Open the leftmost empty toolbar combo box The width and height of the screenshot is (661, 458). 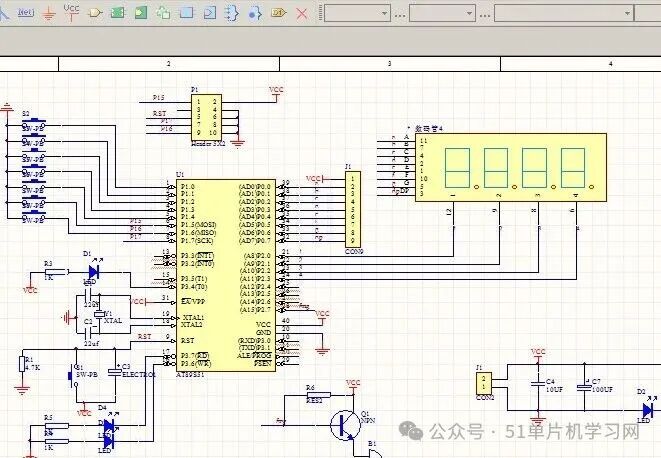(357, 13)
